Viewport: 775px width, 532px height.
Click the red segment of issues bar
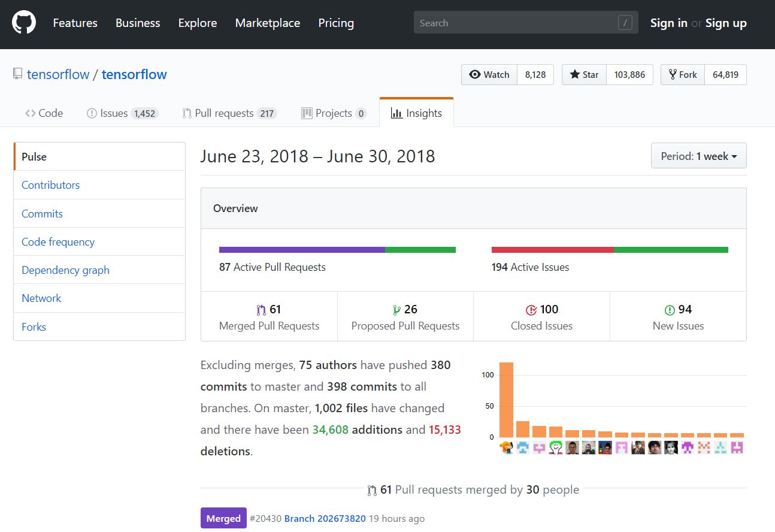(553, 250)
